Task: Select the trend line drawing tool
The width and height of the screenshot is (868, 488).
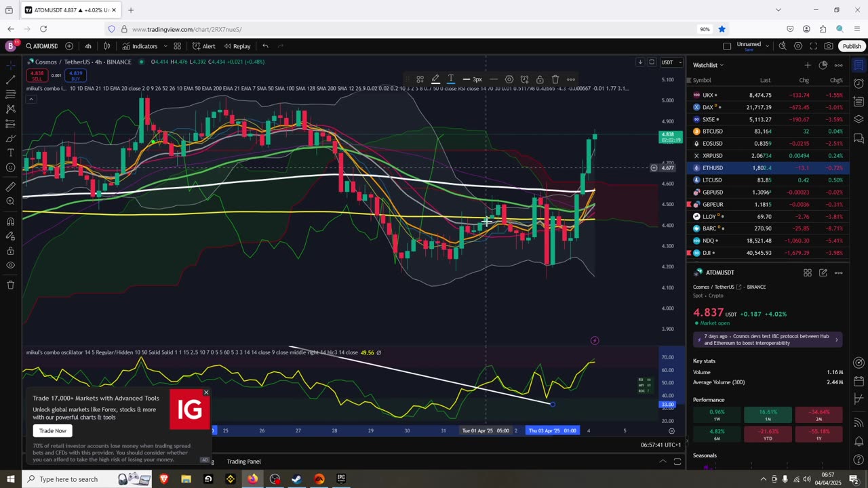Action: [x=10, y=80]
